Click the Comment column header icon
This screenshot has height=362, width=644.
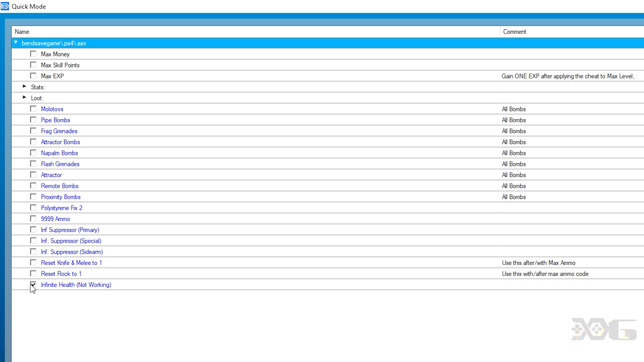tap(514, 31)
